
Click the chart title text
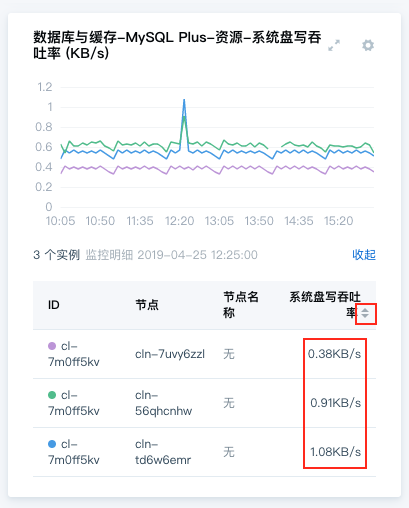tap(177, 45)
